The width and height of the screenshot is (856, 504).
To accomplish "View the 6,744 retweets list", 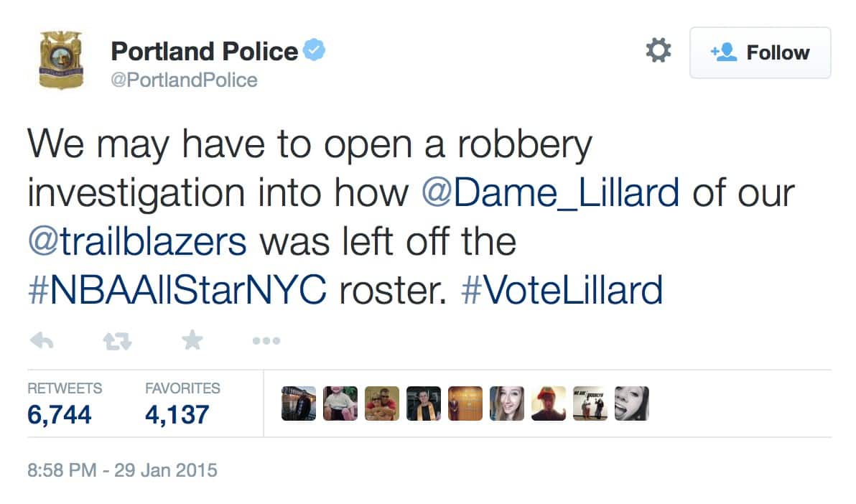I will point(60,414).
